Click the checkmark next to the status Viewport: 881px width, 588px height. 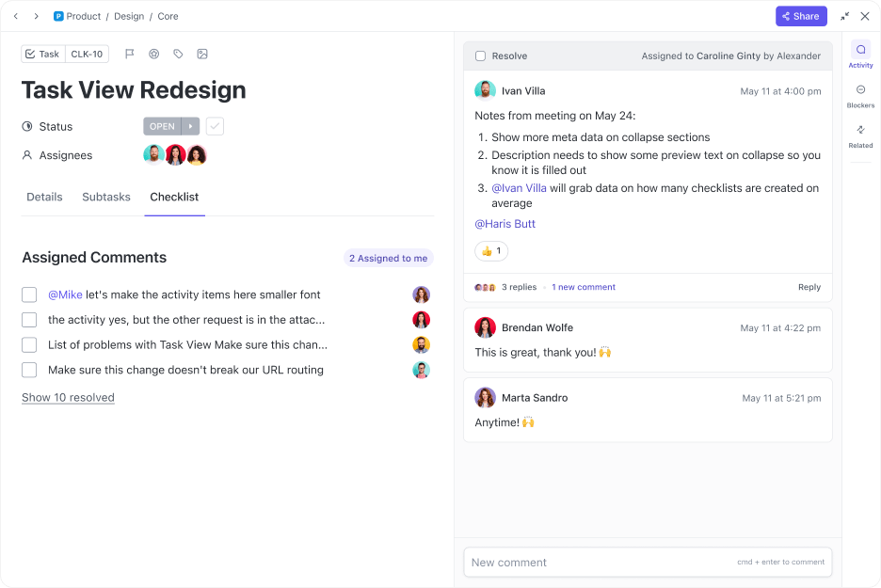pyautogui.click(x=215, y=126)
